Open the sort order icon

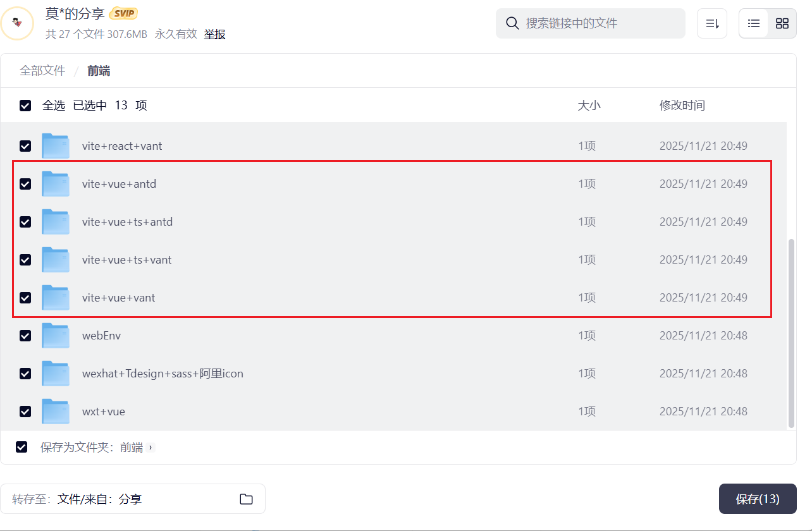(712, 23)
